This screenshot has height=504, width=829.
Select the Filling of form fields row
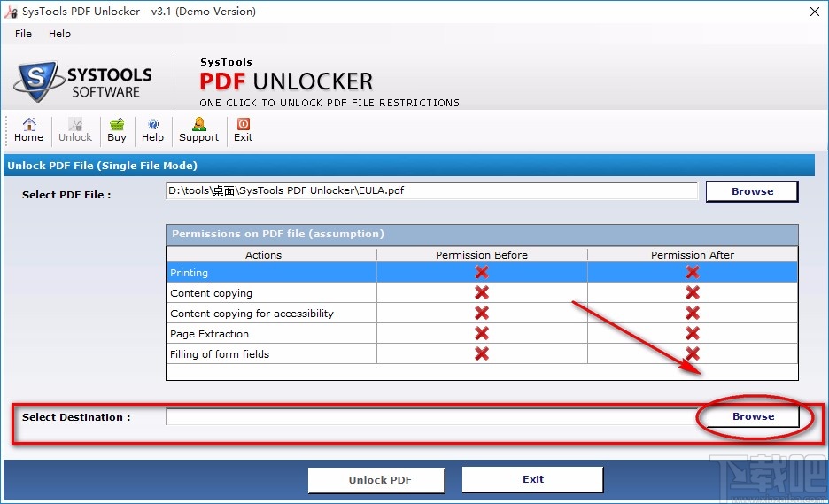(x=482, y=353)
